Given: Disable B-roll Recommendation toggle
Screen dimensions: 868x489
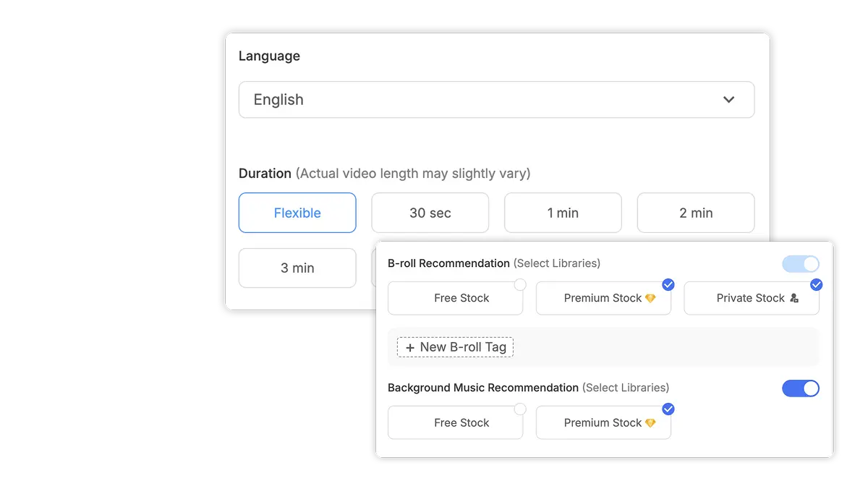Looking at the screenshot, I should [x=801, y=263].
